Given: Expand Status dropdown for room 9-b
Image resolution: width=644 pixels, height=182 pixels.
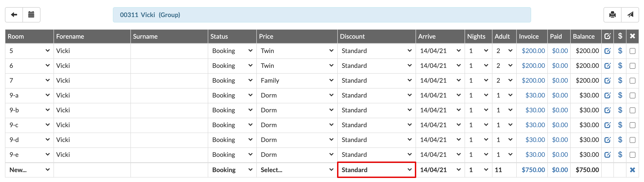Looking at the screenshot, I should tap(232, 110).
